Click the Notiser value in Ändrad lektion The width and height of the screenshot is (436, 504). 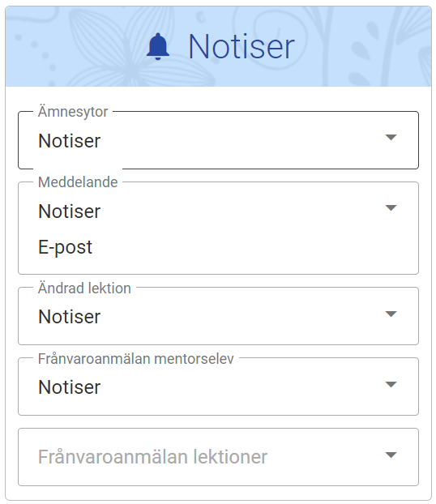point(70,317)
